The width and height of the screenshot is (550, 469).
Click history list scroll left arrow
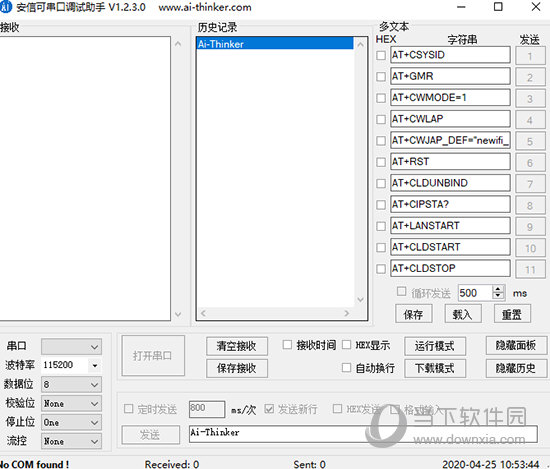203,313
